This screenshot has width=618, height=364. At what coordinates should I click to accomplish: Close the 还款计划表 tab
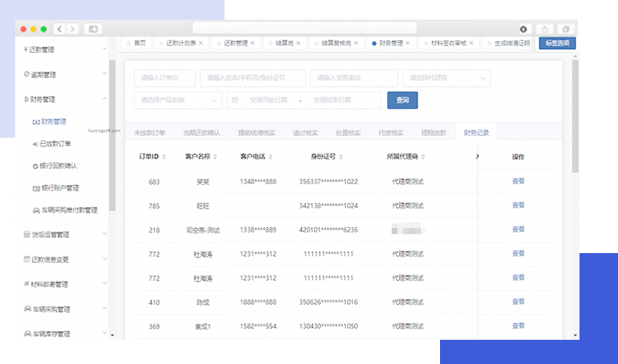pos(200,43)
